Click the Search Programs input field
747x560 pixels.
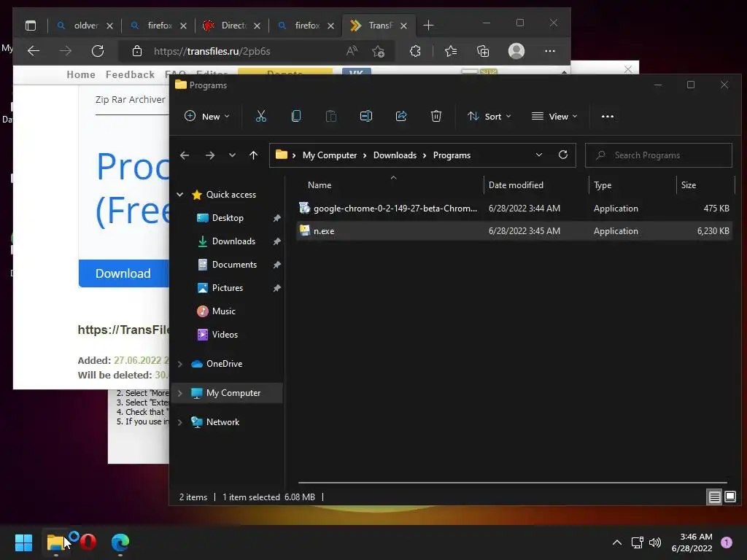tap(659, 155)
